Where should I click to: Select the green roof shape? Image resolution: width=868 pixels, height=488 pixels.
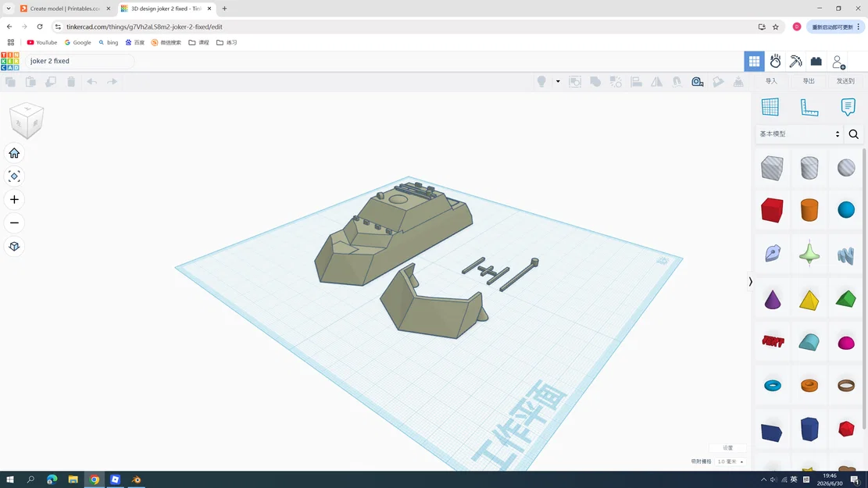[846, 299]
